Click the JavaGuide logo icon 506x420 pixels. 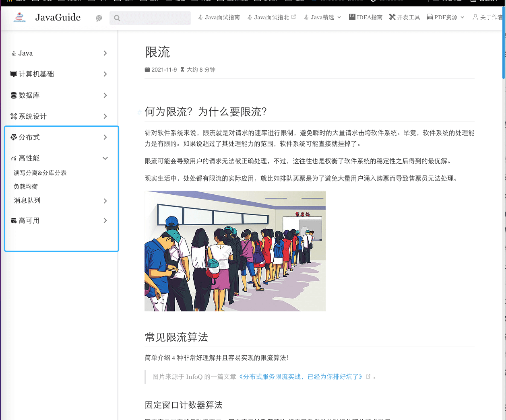(x=19, y=17)
